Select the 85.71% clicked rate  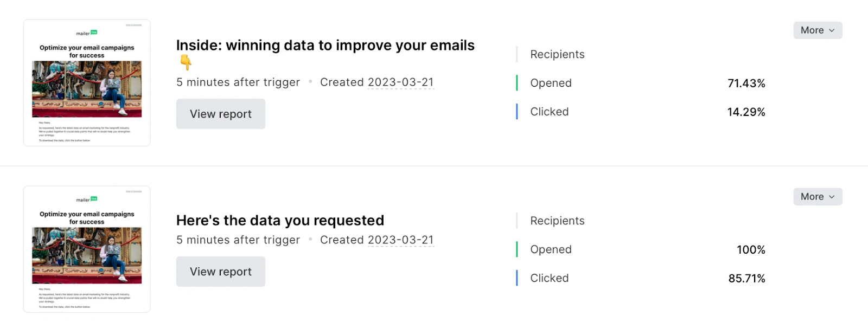point(746,279)
